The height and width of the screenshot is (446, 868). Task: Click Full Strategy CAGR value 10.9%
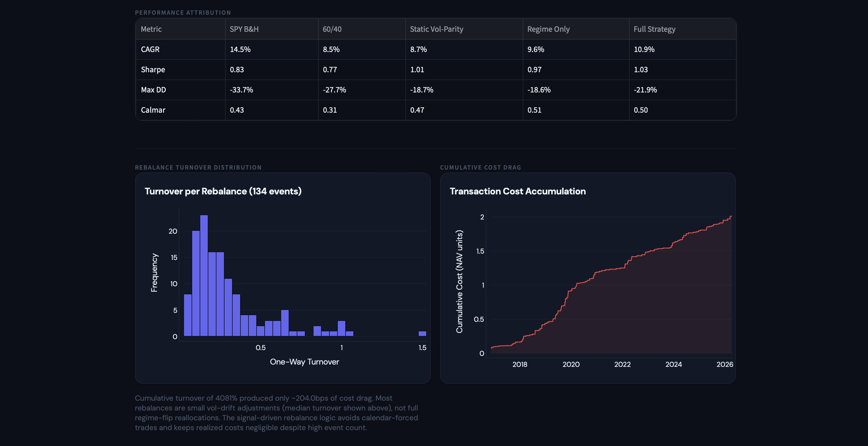(x=644, y=49)
